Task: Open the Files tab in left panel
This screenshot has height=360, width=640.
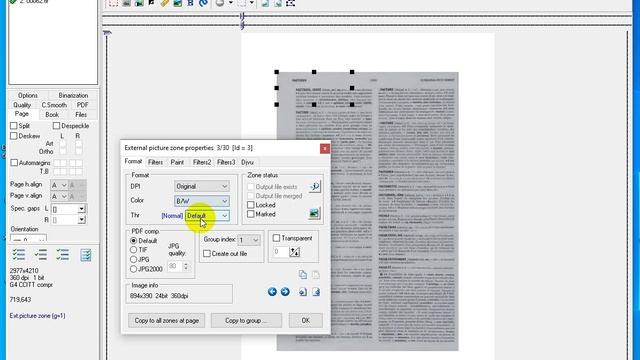Action: point(81,115)
